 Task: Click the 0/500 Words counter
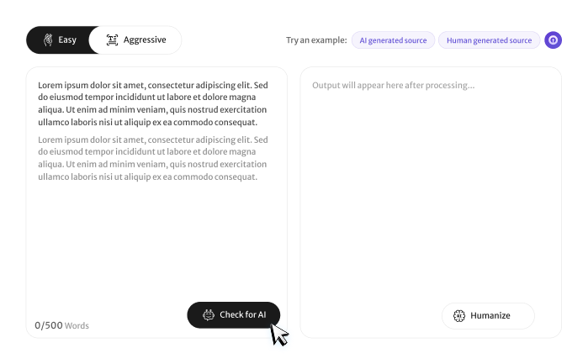[61, 325]
